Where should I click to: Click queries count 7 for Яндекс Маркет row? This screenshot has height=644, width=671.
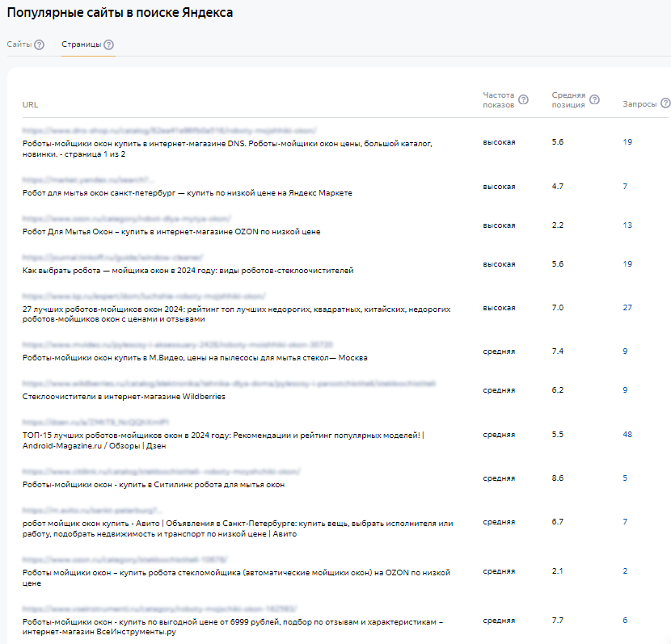[x=625, y=187]
